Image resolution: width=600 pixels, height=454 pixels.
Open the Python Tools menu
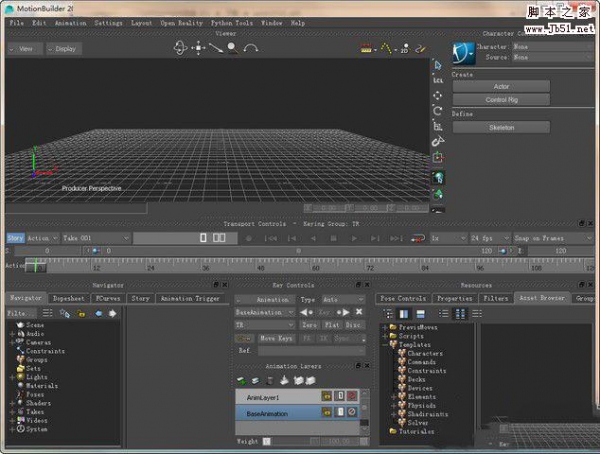(x=232, y=23)
